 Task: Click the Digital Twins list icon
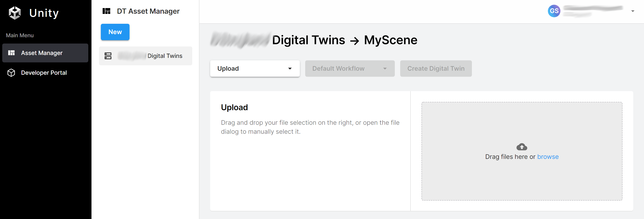(x=108, y=56)
